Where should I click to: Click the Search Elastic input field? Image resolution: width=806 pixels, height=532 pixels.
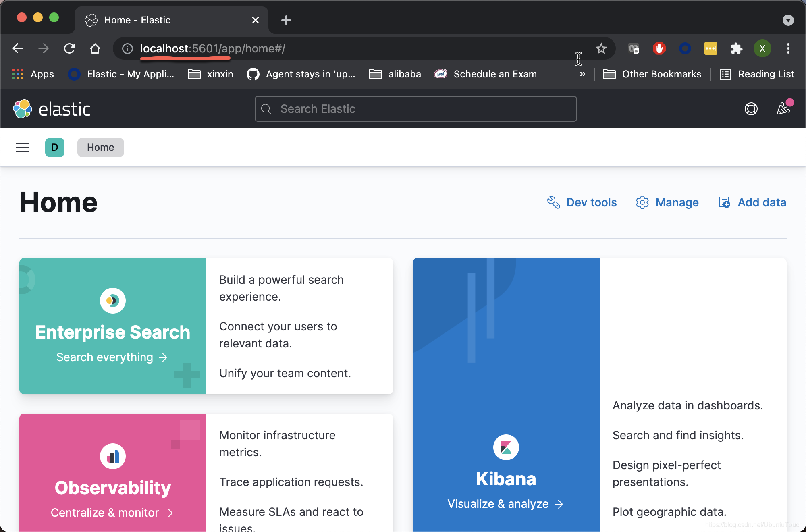(x=415, y=109)
